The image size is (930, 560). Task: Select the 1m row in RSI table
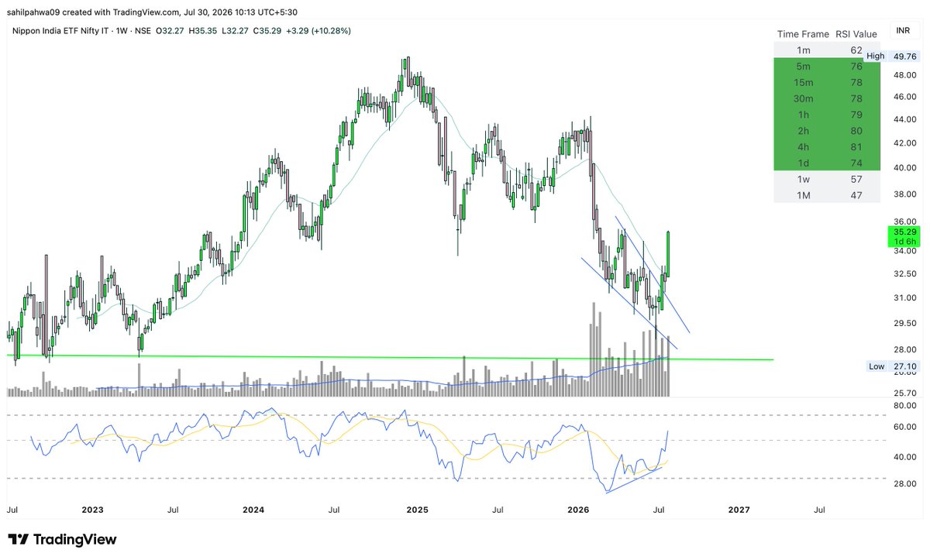pyautogui.click(x=827, y=50)
